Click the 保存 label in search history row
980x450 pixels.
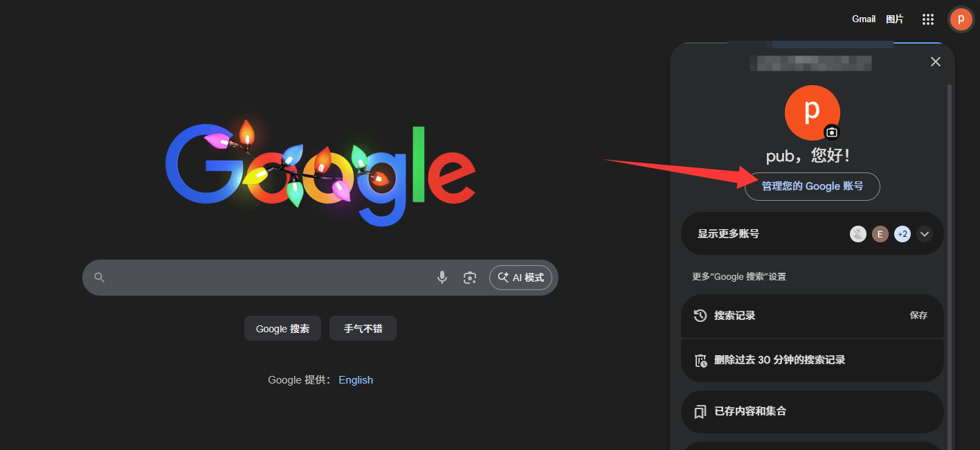tap(918, 316)
